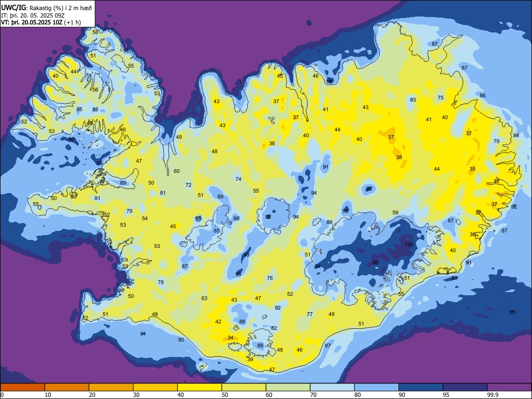Click the '58' value in the Westfjords
This screenshot has height=399, width=532.
click(x=95, y=32)
